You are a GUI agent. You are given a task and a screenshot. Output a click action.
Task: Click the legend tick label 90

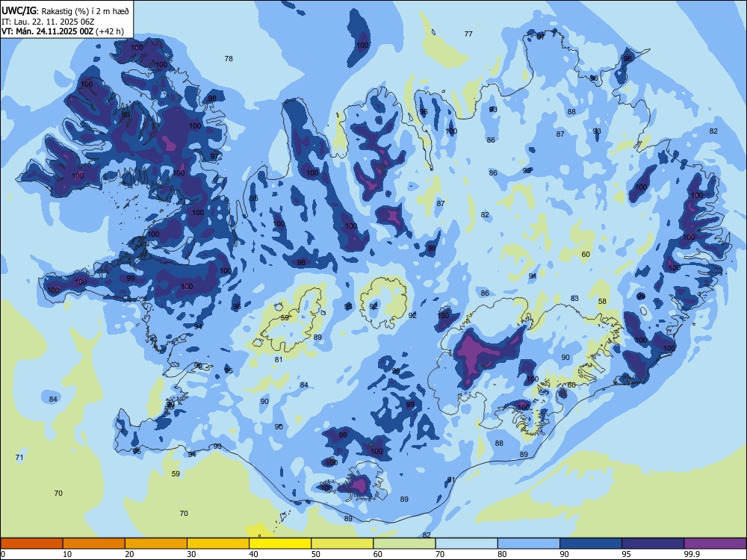point(564,554)
